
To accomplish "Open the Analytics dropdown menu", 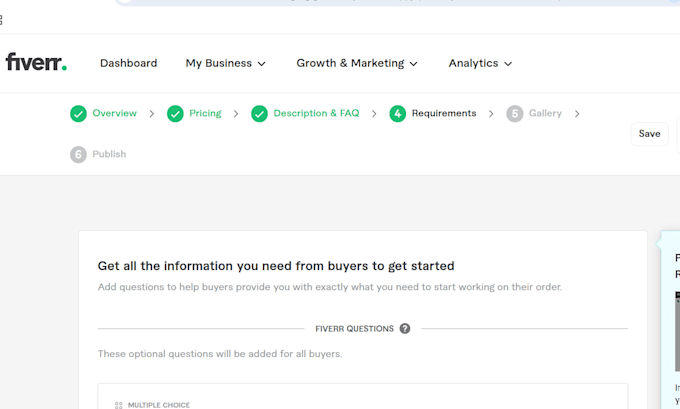I will (481, 63).
